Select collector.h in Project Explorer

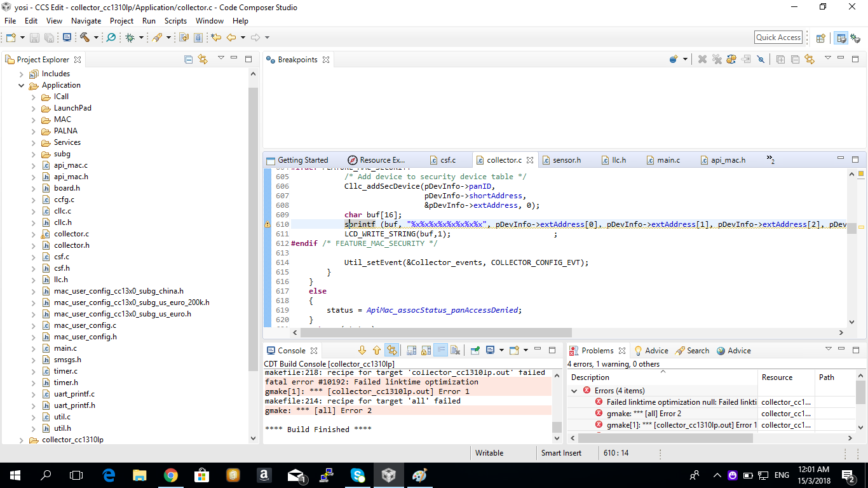tap(71, 245)
